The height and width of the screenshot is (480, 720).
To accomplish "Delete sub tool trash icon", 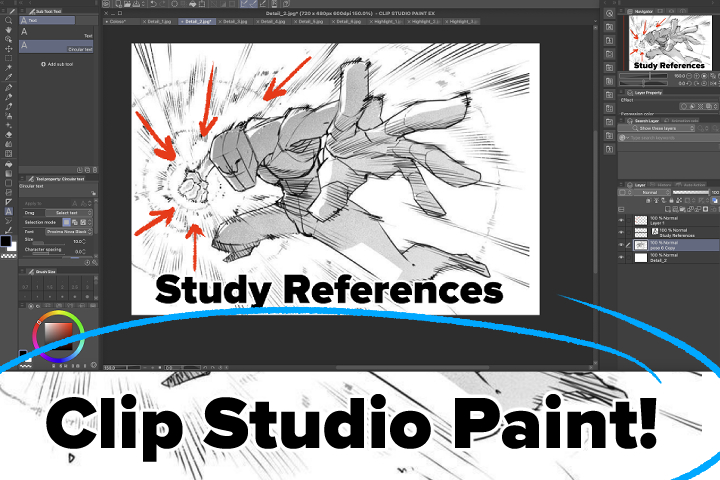I will click(95, 170).
